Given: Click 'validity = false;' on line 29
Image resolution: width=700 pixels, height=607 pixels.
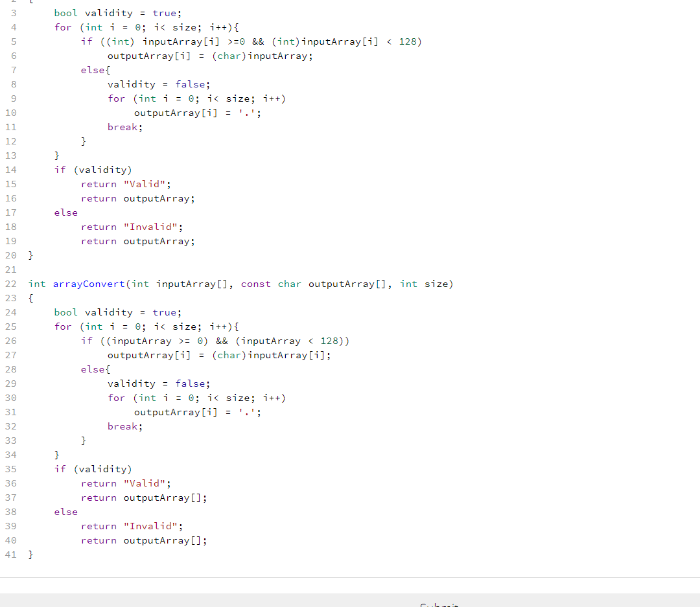Looking at the screenshot, I should 159,384.
